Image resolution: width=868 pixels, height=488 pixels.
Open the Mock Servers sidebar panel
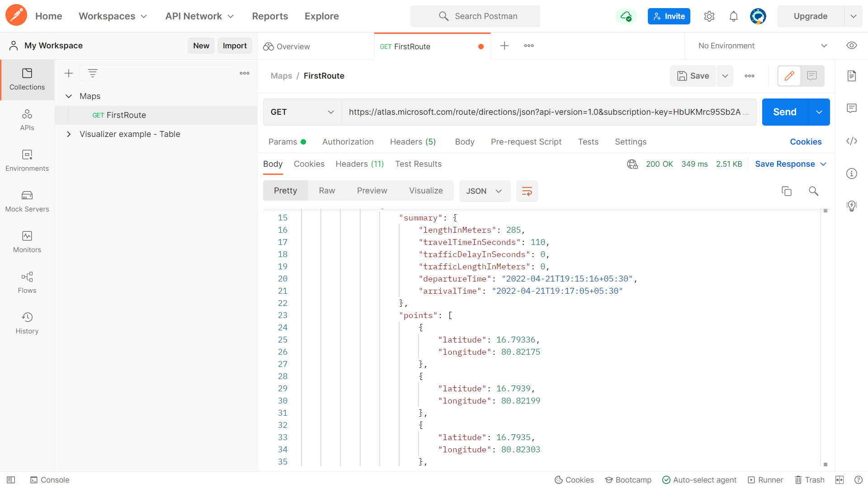pos(27,202)
